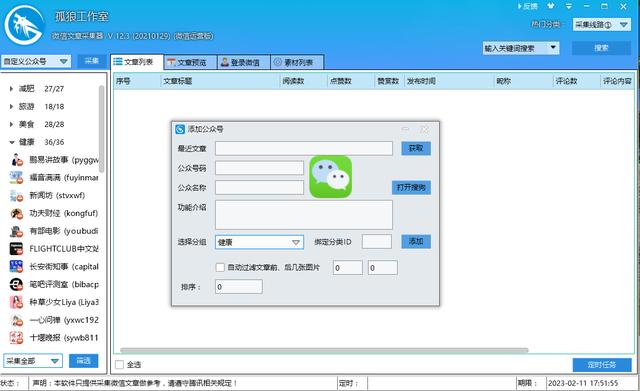Select the avatar icon for 功夫财经 kongfuf

17,213
